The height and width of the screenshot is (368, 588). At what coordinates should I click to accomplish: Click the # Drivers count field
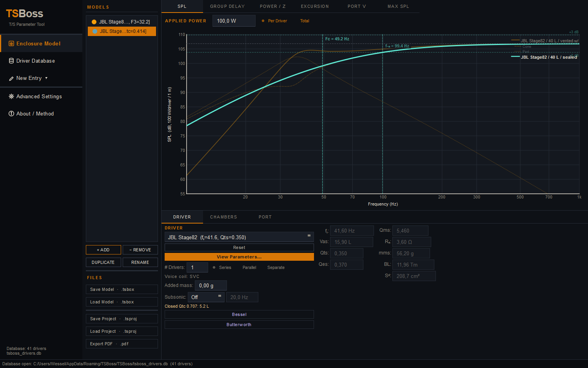click(197, 267)
